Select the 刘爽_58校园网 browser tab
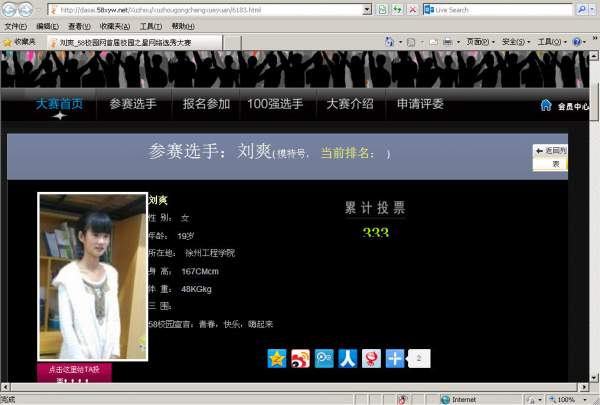This screenshot has width=600, height=405. (135, 42)
